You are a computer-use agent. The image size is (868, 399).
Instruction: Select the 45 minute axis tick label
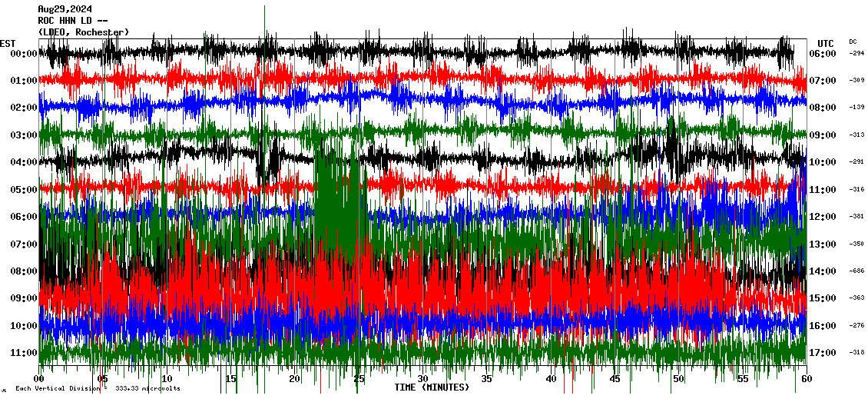click(x=615, y=379)
